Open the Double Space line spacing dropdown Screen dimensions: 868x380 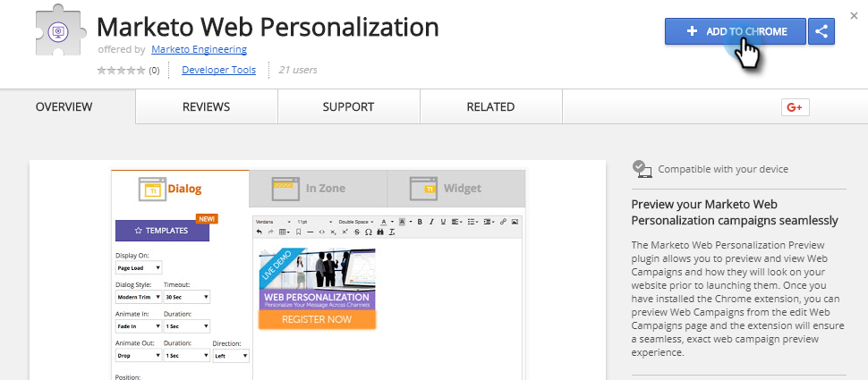(x=356, y=222)
